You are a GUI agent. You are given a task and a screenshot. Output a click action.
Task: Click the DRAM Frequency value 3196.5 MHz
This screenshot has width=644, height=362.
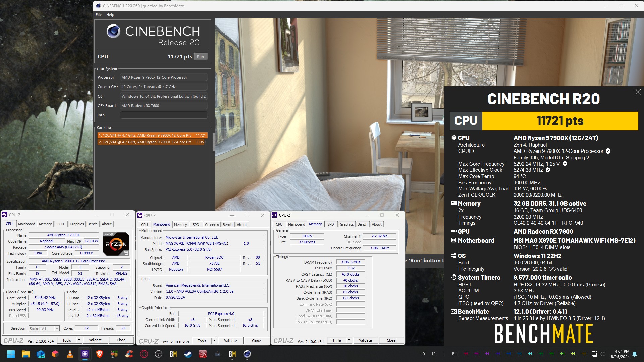click(351, 262)
